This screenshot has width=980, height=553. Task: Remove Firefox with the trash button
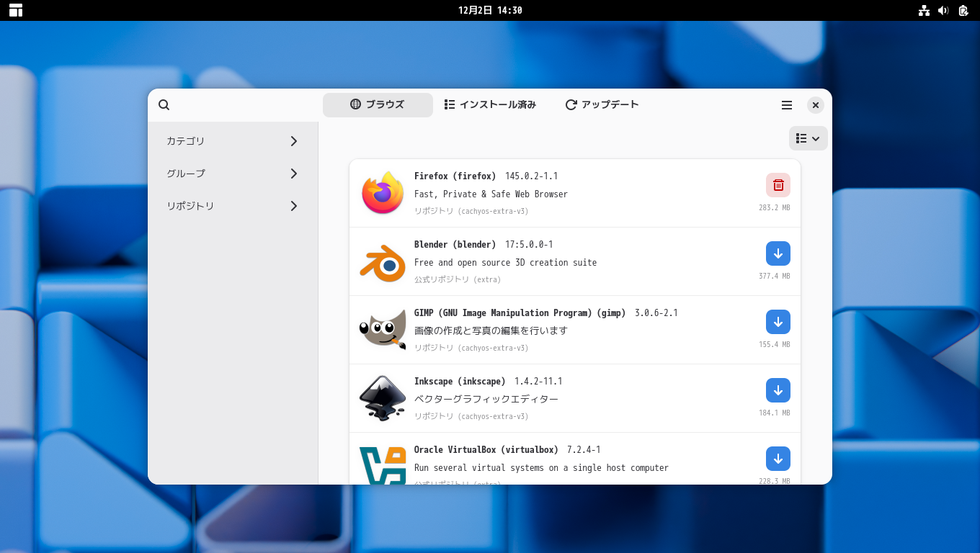click(x=778, y=185)
